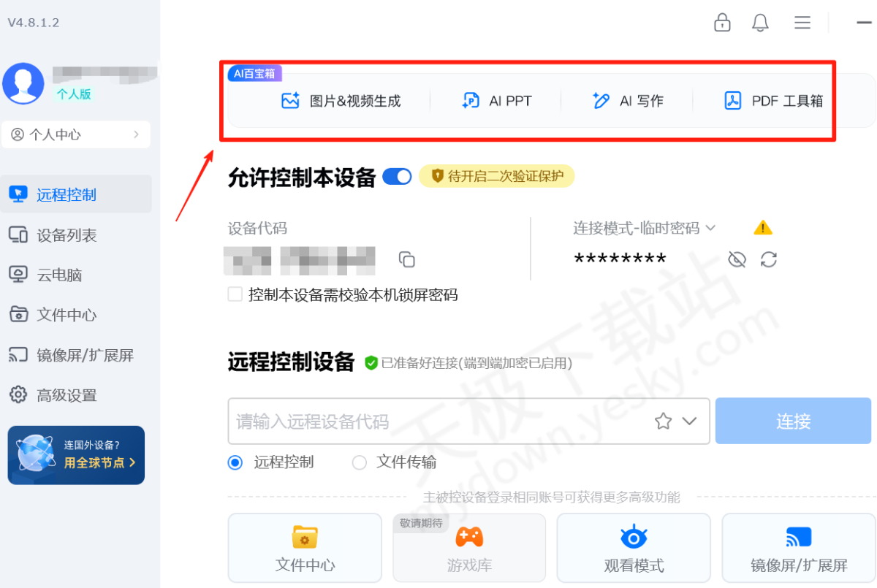
Task: Copy the device code using the copy icon
Action: [x=406, y=259]
